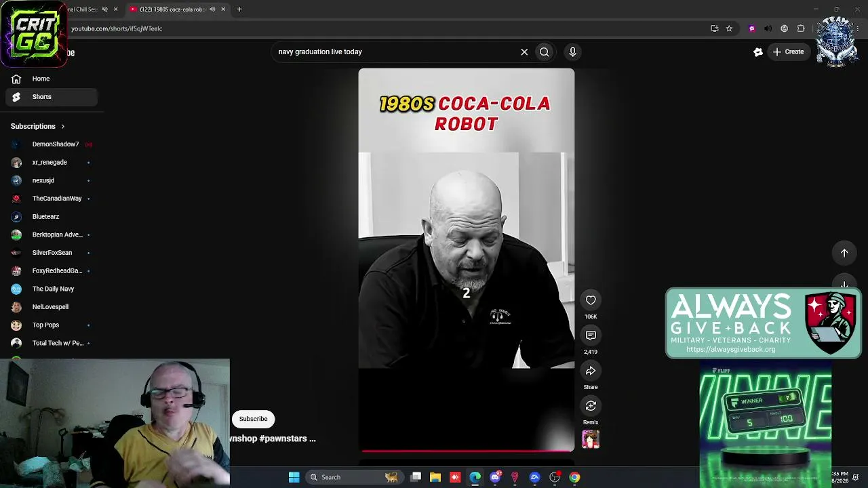Image resolution: width=868 pixels, height=488 pixels.
Task: Subscribe to the short's channel
Action: tap(253, 419)
